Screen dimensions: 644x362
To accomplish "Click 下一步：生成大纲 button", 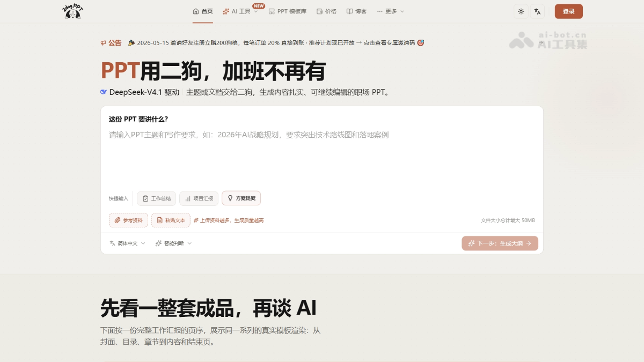I will [500, 243].
